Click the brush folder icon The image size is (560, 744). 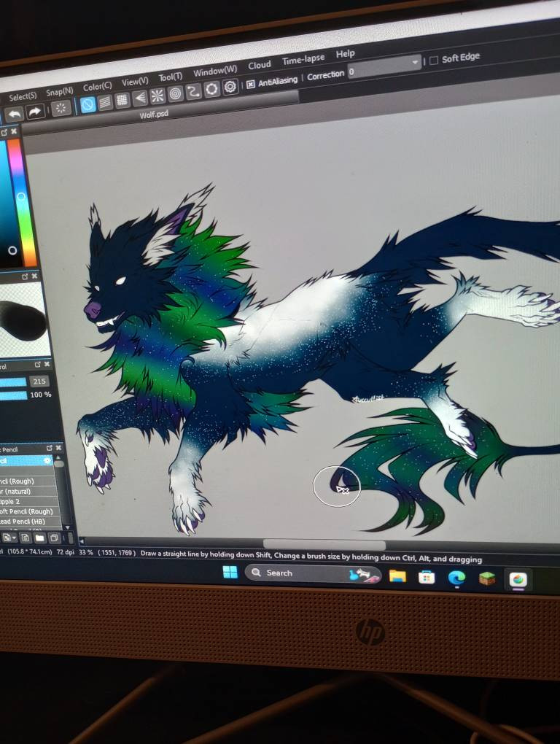click(x=40, y=538)
